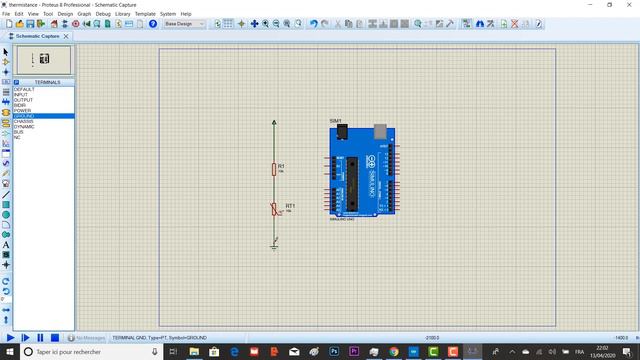Screen dimensions: 640x360
Task: Create a new project with the blank page icon
Action: click(x=9, y=24)
